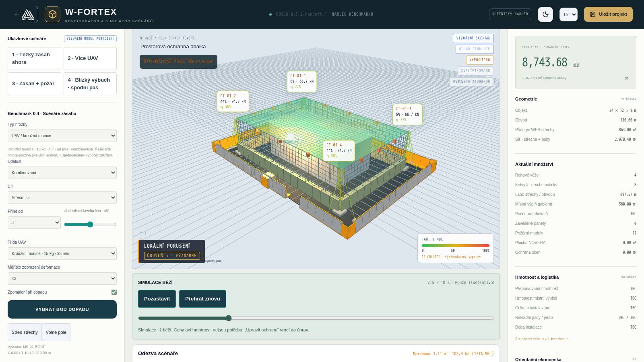Screen dimensions: 644x362
Task: Click the 8,743.68 HCU value
Action: coord(545,62)
